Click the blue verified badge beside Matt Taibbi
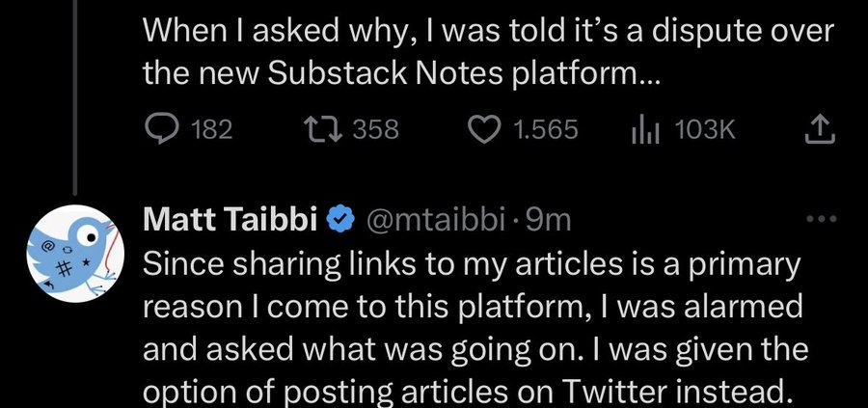868x408 pixels. click(x=339, y=221)
